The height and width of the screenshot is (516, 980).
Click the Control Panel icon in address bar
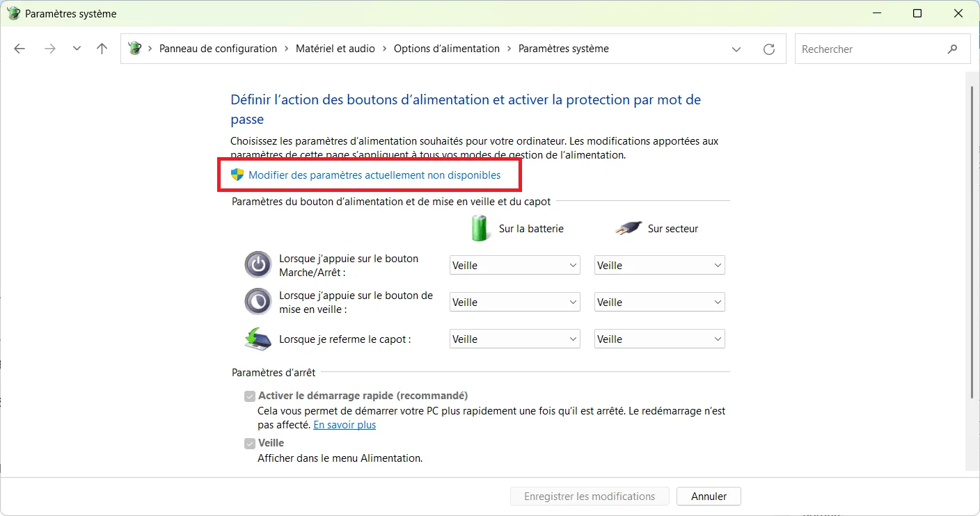(x=135, y=49)
